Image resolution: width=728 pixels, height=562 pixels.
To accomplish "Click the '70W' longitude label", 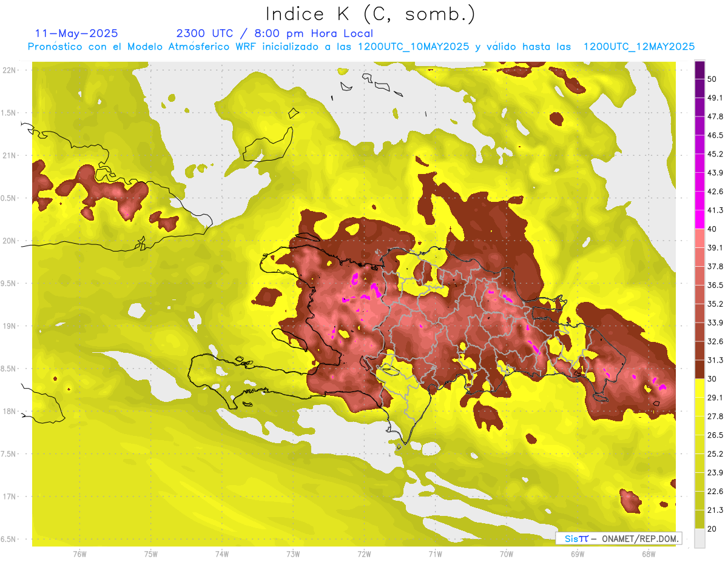I will tap(507, 554).
